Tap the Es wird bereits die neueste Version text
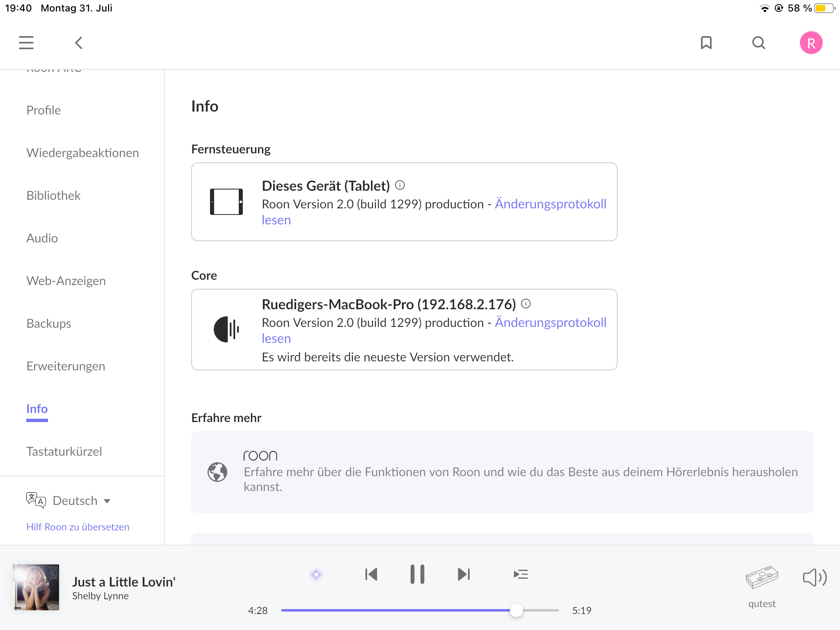 [x=388, y=357]
